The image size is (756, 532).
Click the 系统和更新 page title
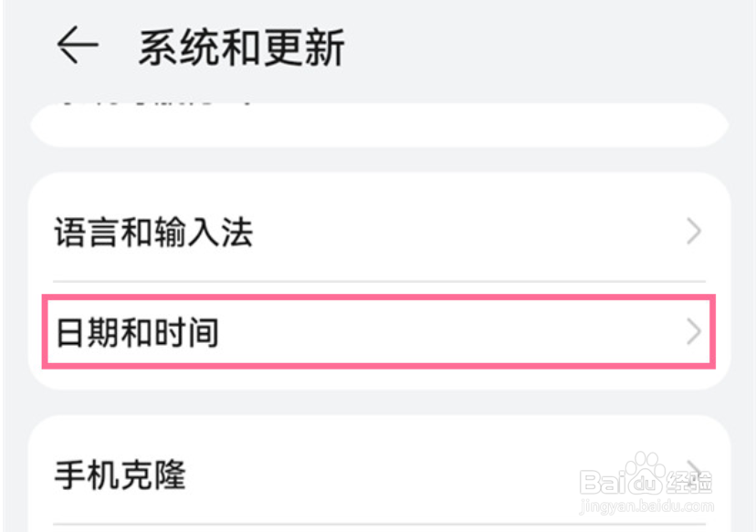pos(241,47)
